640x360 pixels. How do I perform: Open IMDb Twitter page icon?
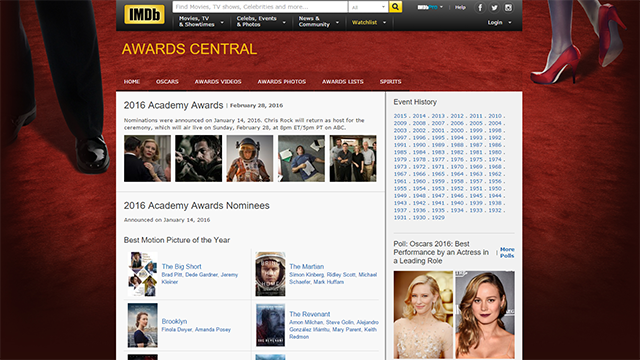click(494, 7)
